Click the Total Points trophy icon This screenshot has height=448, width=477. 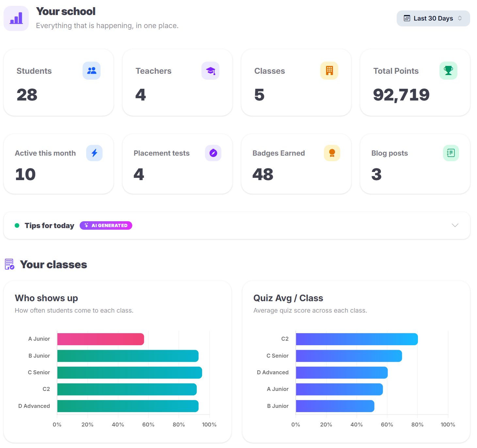click(448, 70)
